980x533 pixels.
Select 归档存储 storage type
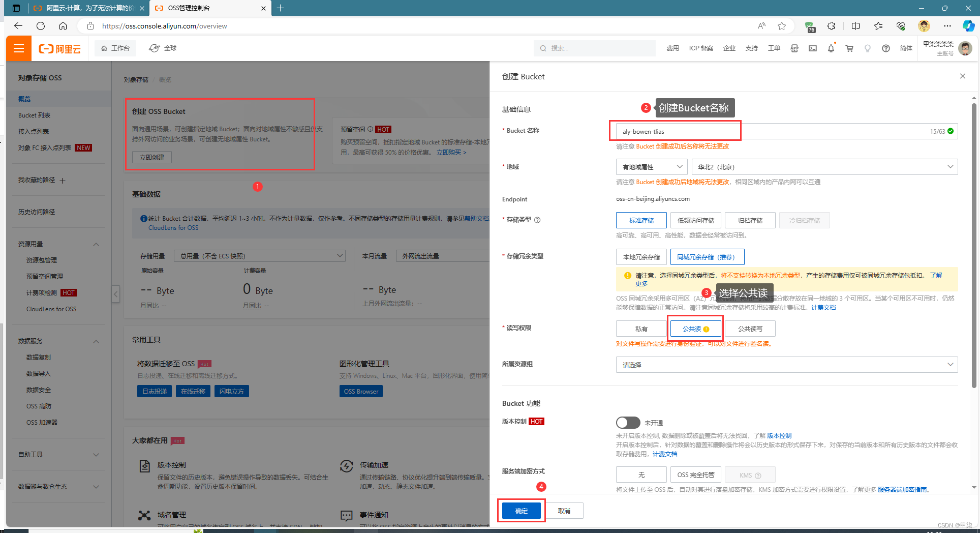750,220
